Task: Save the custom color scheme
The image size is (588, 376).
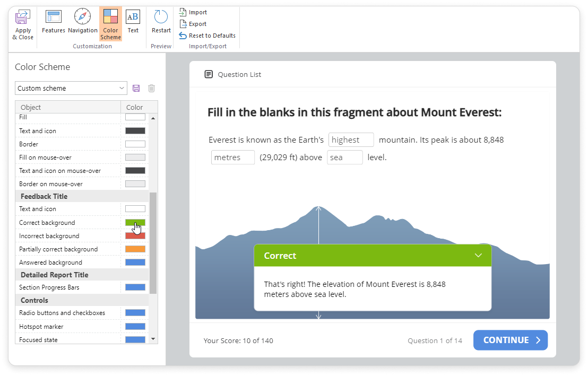Action: (x=136, y=88)
